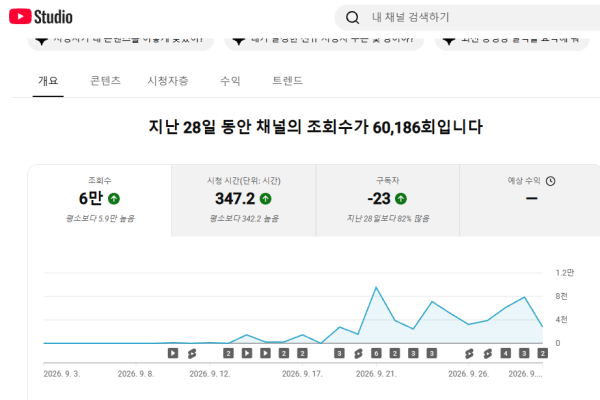
Task: Click the 평소보다 342.2 높음 text
Action: point(244,219)
